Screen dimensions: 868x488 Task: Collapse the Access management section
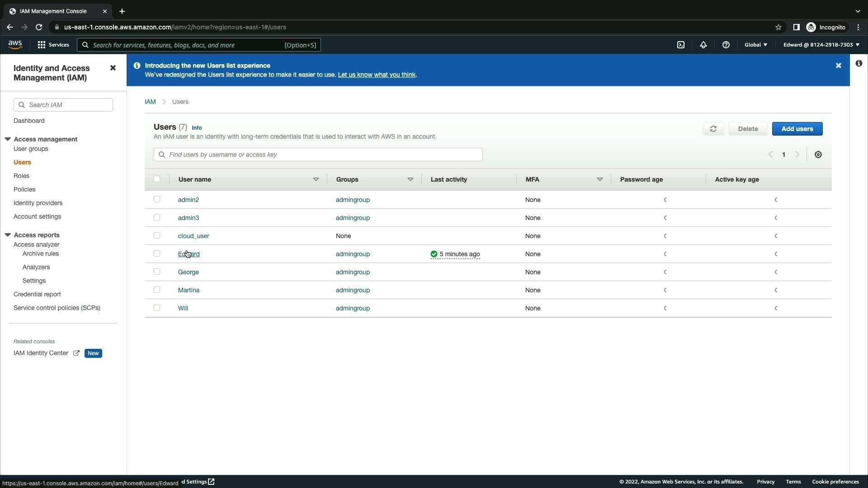pyautogui.click(x=8, y=139)
